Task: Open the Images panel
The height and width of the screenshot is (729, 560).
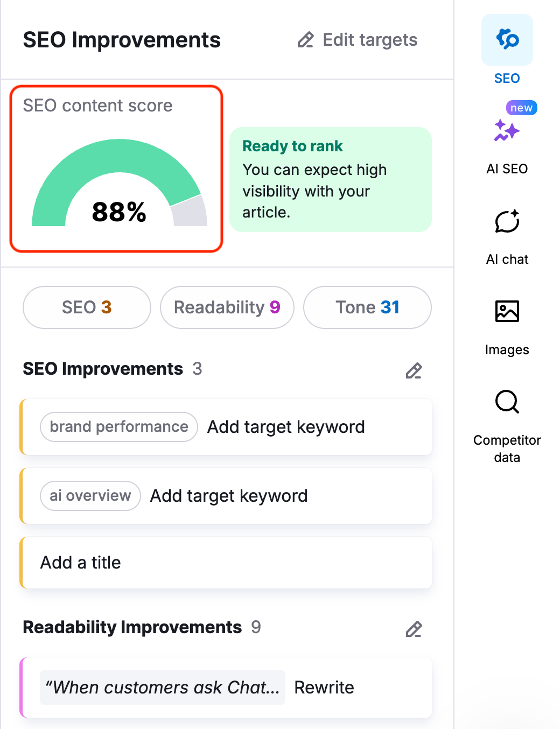Action: pos(507,311)
